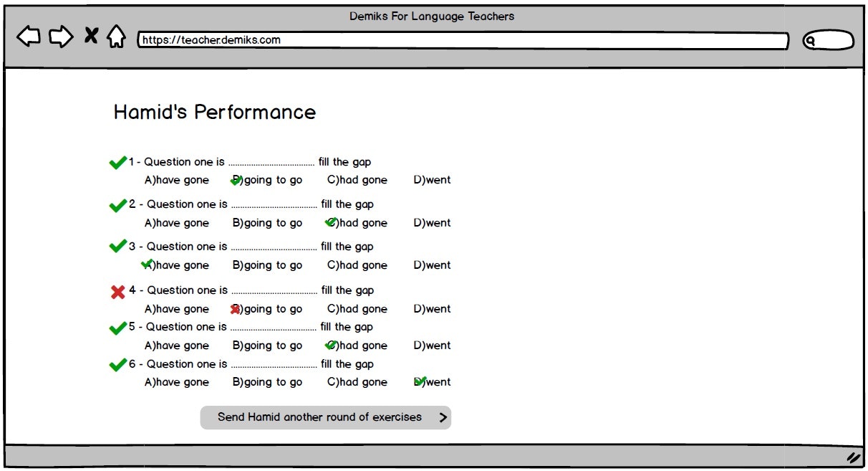
Task: Click the question 1 text line
Action: pyautogui.click(x=250, y=162)
